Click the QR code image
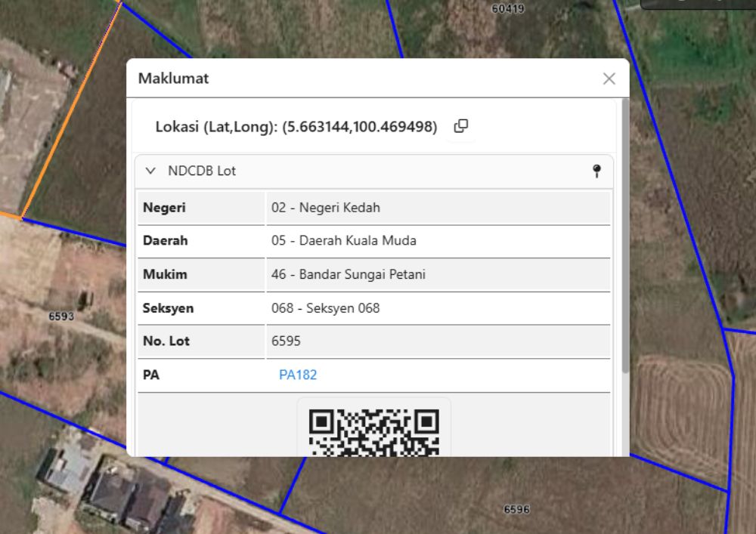The image size is (756, 534). coord(373,431)
